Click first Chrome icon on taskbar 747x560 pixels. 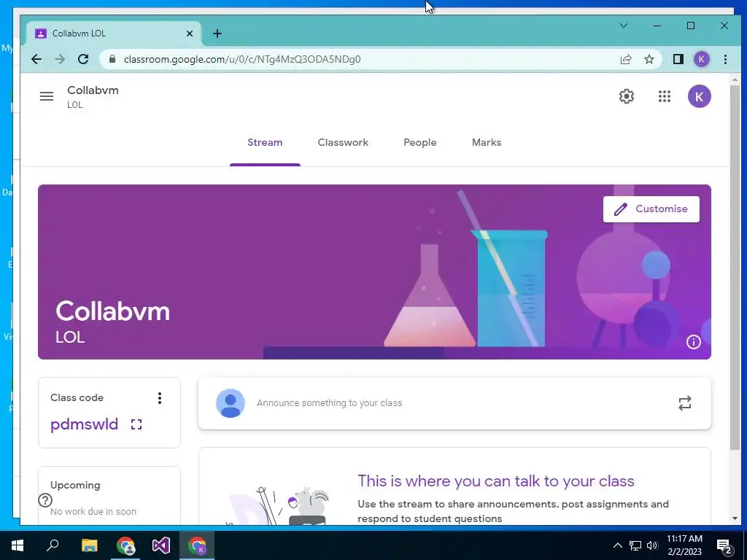click(125, 545)
